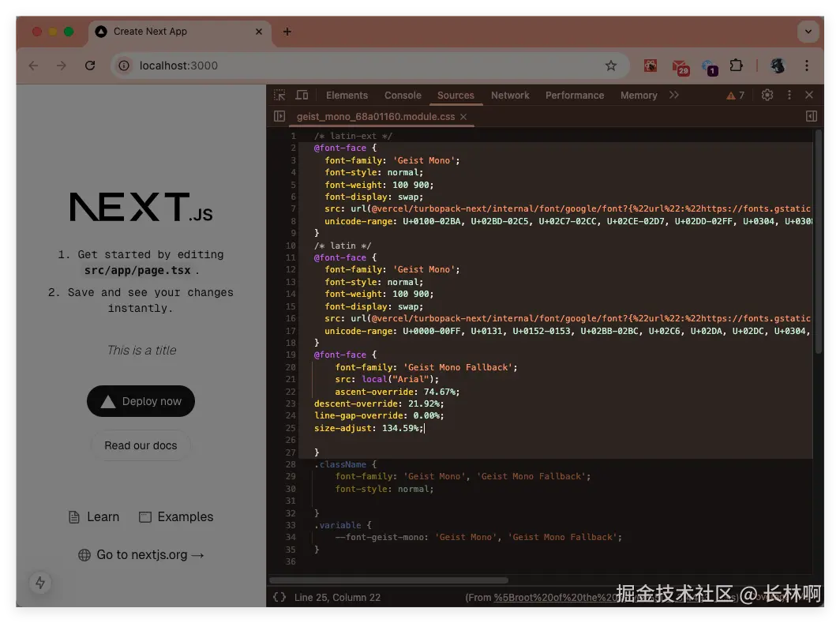Show more DevTools tabs

tap(674, 95)
